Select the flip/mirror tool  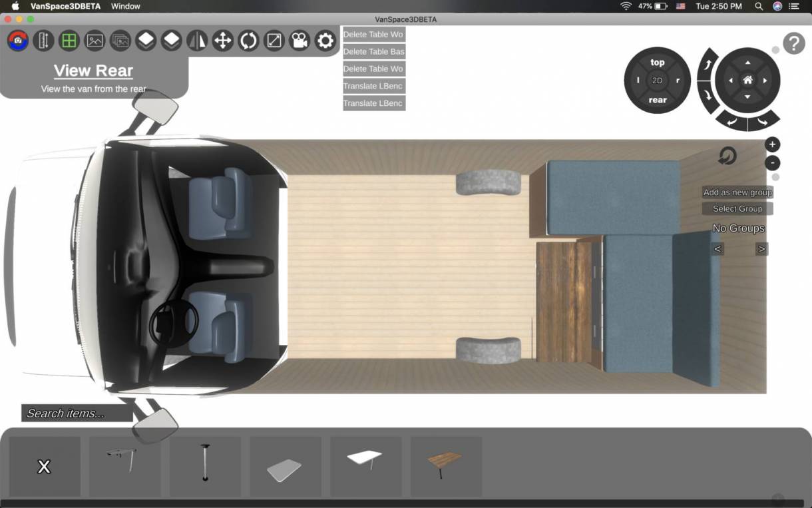click(x=196, y=40)
